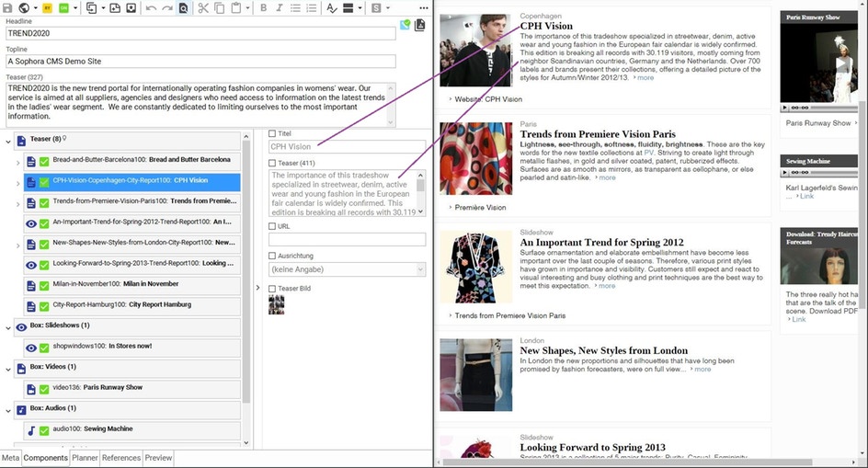Toggle bold formatting

[x=264, y=7]
